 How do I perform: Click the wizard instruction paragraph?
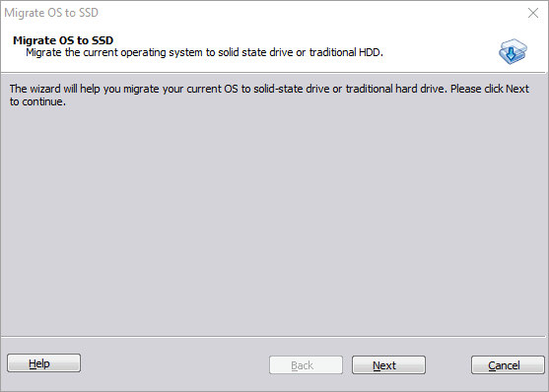click(269, 95)
